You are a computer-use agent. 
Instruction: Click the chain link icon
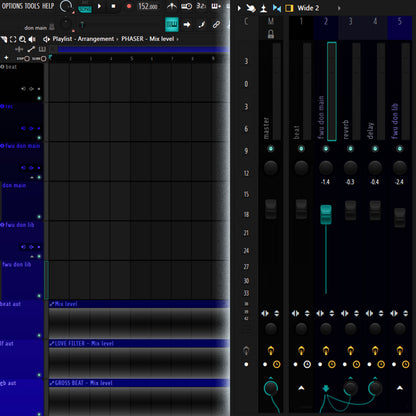pos(216,24)
